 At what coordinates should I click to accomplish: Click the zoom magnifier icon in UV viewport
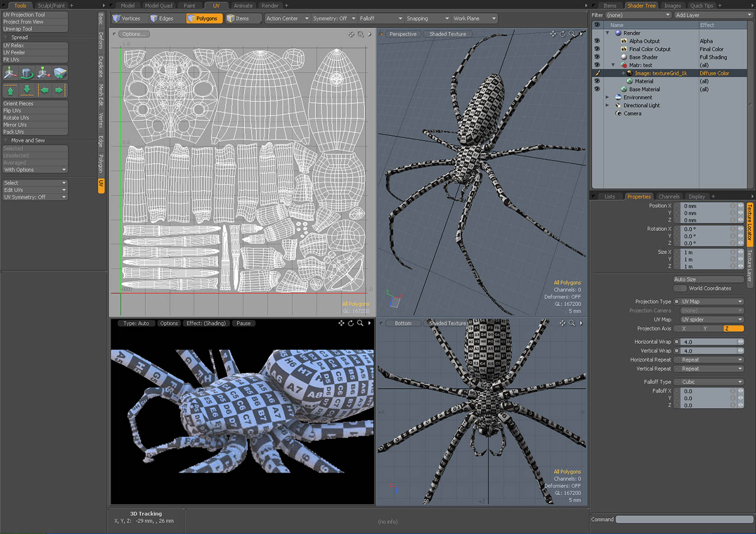pyautogui.click(x=360, y=34)
